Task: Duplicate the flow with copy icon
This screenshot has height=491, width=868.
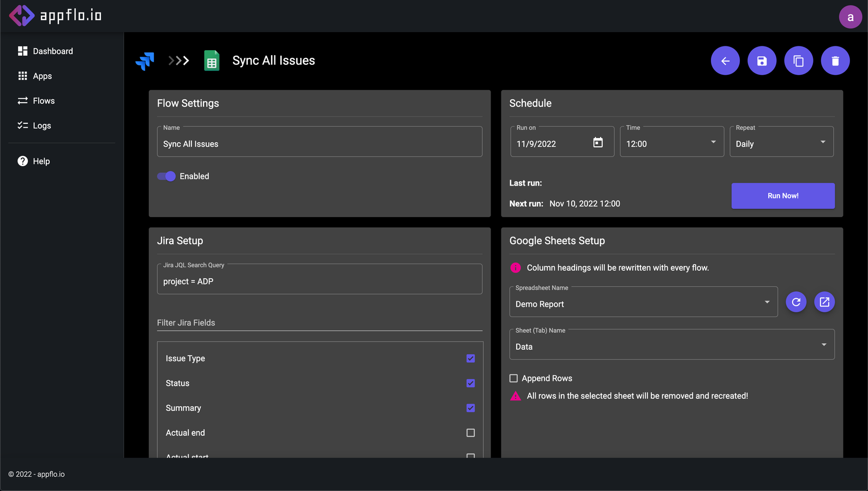Action: tap(798, 61)
